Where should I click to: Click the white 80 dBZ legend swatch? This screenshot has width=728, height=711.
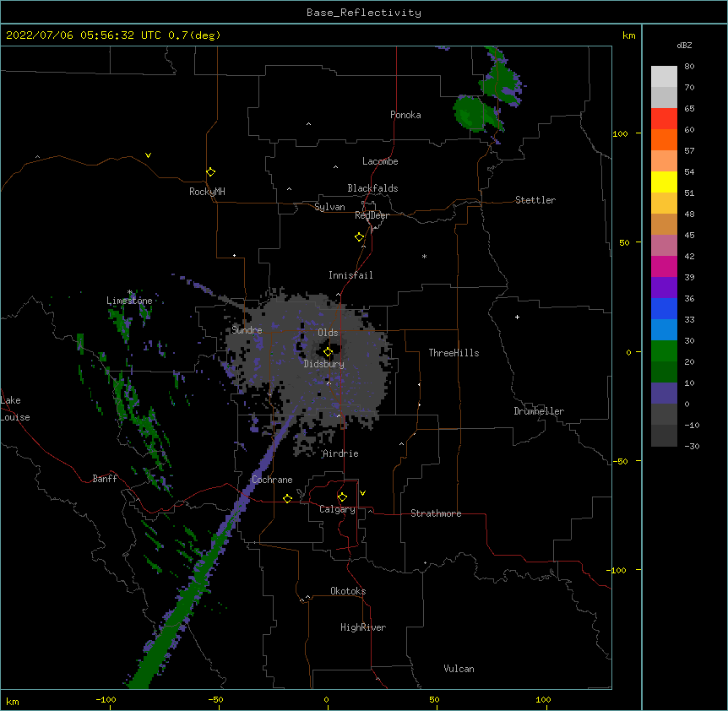[664, 76]
